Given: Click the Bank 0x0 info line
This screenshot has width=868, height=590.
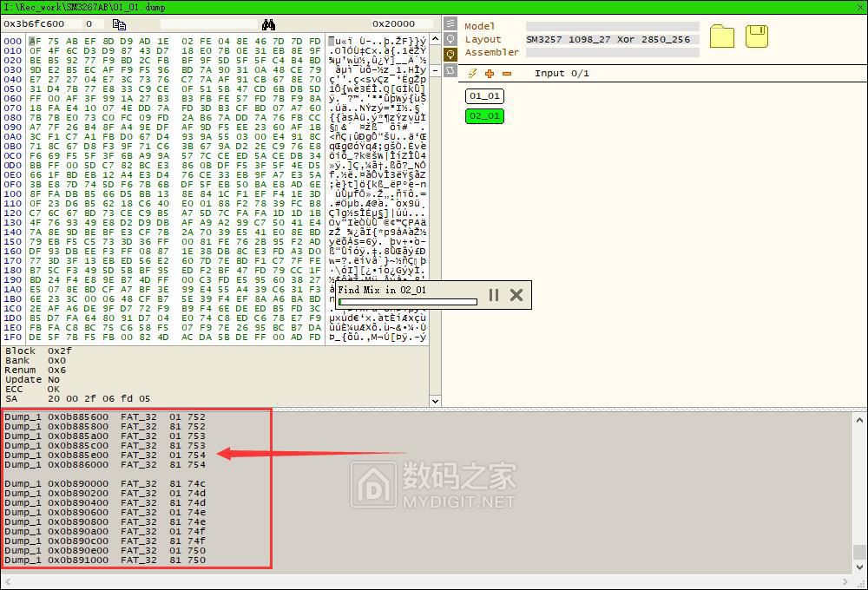Looking at the screenshot, I should click(x=36, y=360).
